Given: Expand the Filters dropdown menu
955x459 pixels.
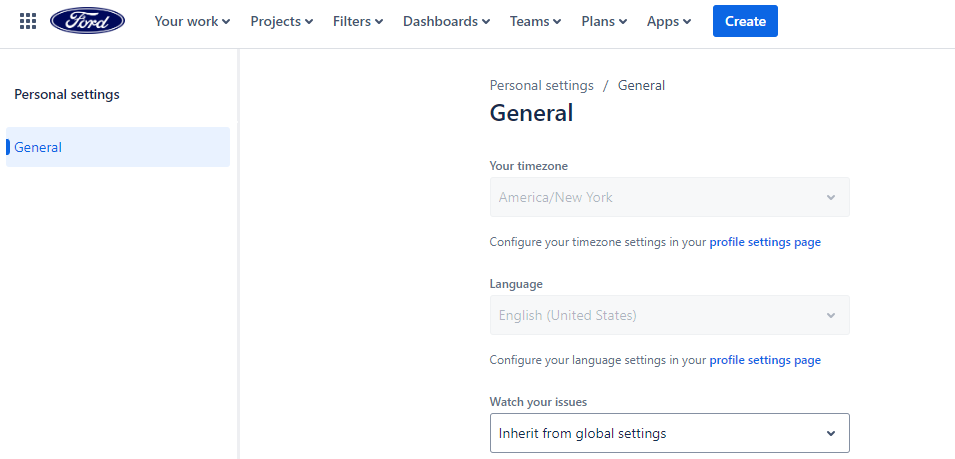Looking at the screenshot, I should 358,21.
